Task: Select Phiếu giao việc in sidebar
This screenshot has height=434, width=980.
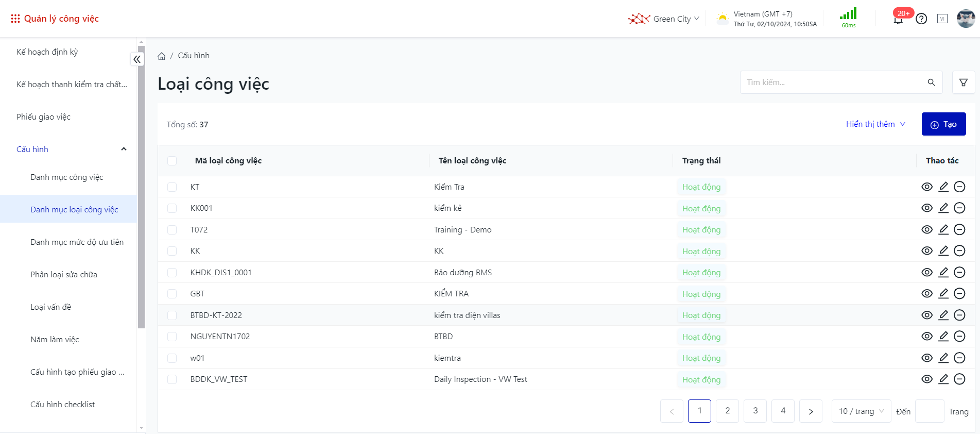Action: coord(43,117)
